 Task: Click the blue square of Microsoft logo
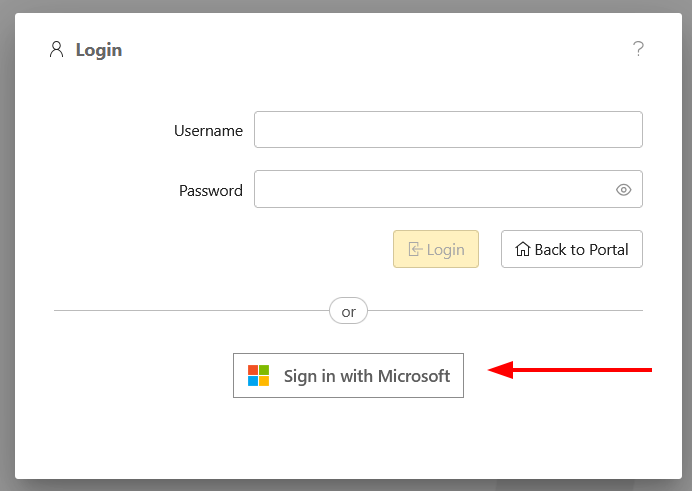[x=253, y=381]
